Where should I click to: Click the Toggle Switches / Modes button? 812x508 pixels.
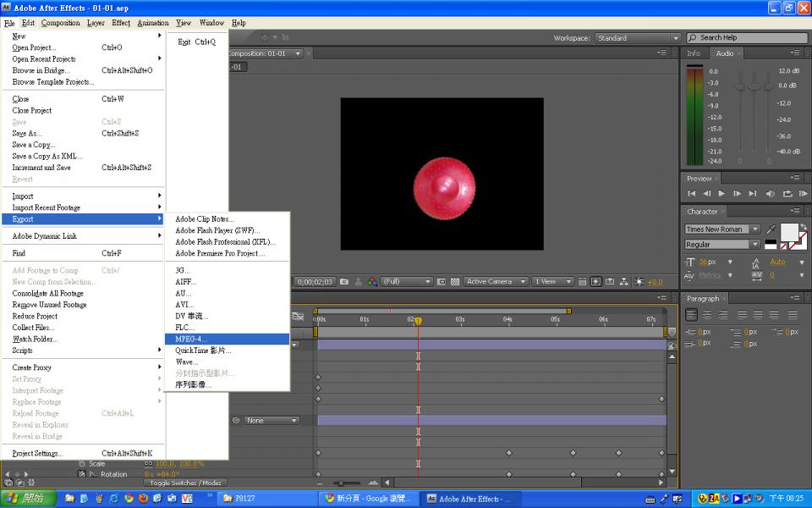185,483
